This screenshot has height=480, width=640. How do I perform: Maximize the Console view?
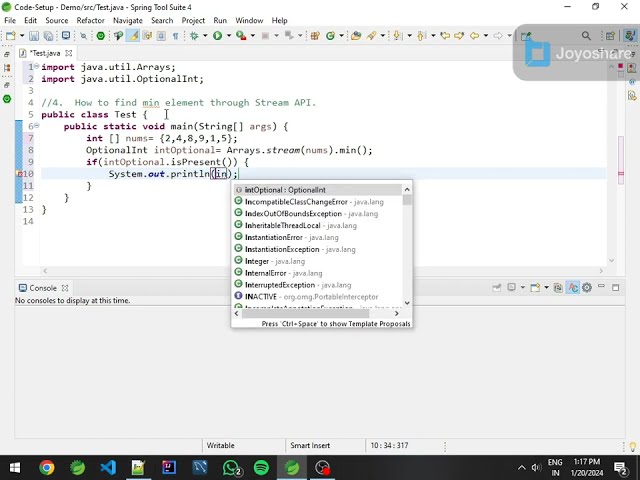click(616, 288)
